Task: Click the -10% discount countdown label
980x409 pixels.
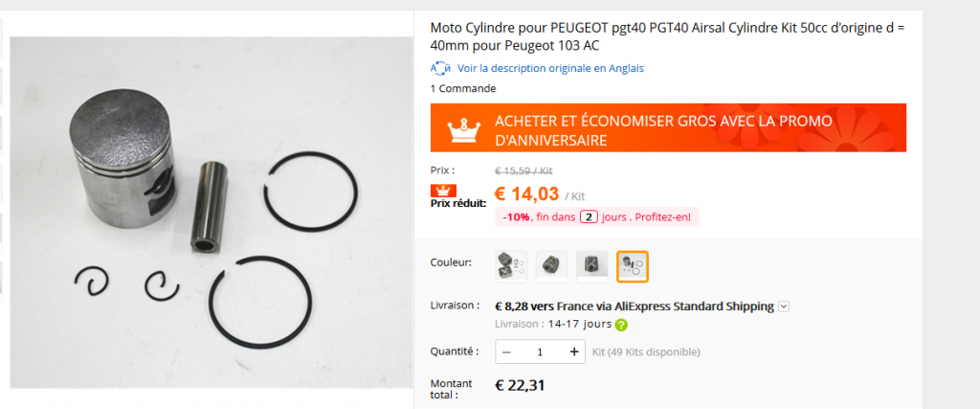Action: coord(597,217)
